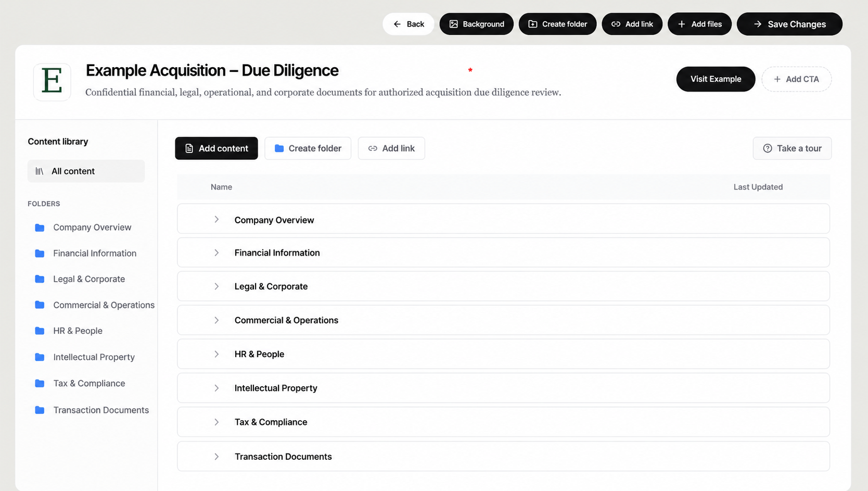Click the Legal & Corporate folder icon in sidebar
The image size is (868, 491).
tap(40, 279)
